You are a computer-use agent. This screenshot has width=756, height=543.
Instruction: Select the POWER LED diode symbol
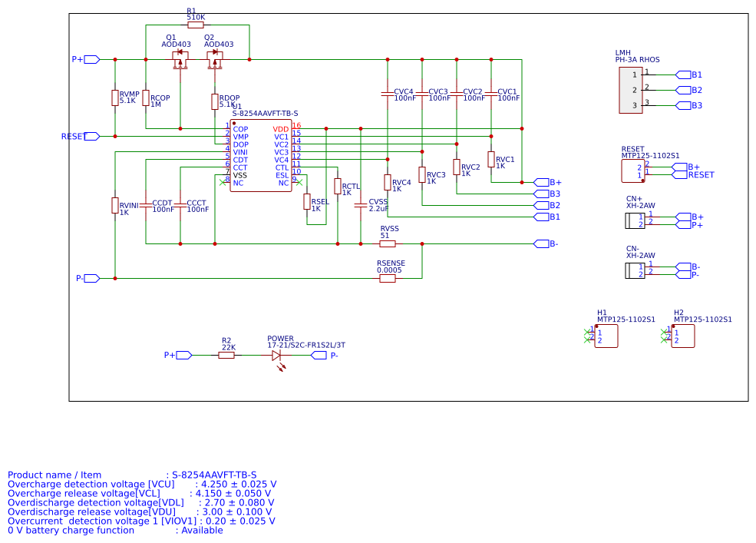[x=276, y=356]
